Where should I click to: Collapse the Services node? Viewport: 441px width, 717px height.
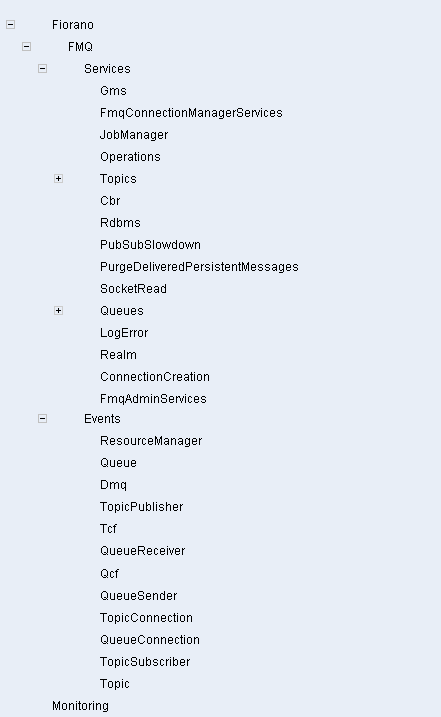(x=43, y=69)
